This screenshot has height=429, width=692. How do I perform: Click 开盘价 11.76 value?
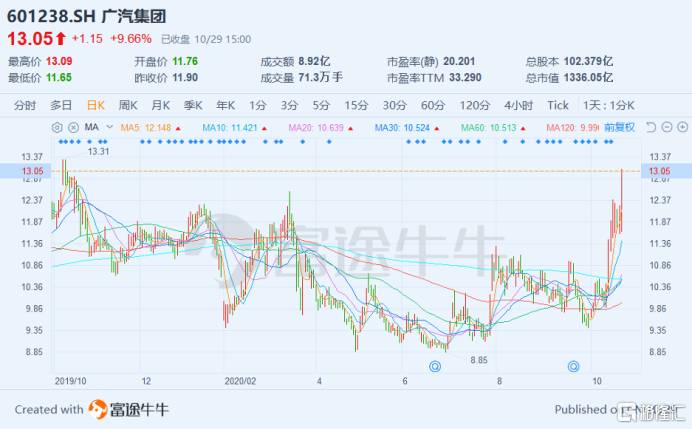pos(185,61)
